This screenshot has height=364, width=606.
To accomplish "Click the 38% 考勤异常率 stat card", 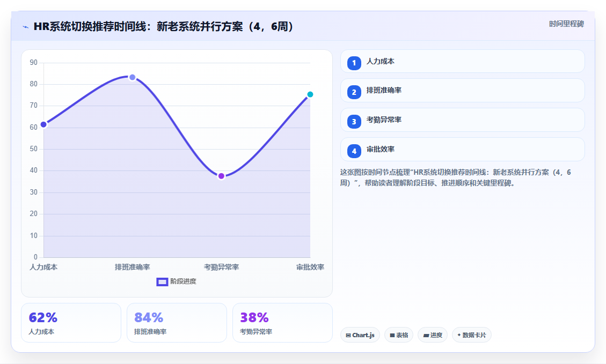I will (x=282, y=323).
